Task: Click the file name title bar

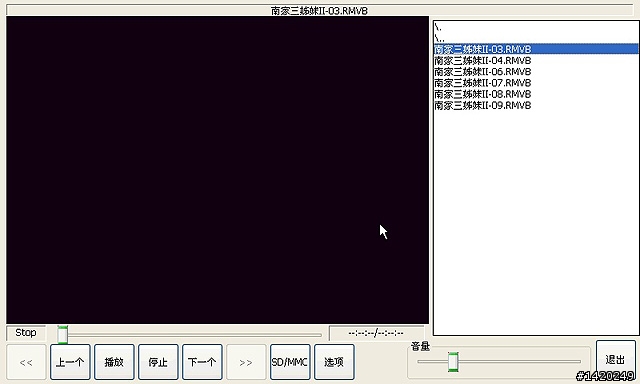Action: pyautogui.click(x=320, y=10)
